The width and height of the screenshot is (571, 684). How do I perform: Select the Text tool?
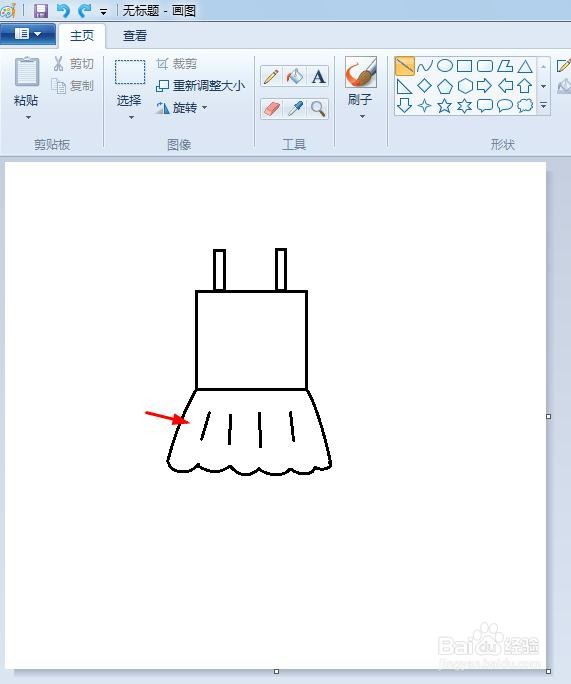pyautogui.click(x=318, y=76)
